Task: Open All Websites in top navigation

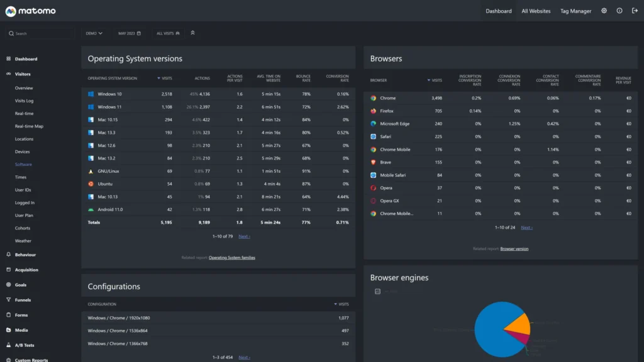Action: pos(536,11)
